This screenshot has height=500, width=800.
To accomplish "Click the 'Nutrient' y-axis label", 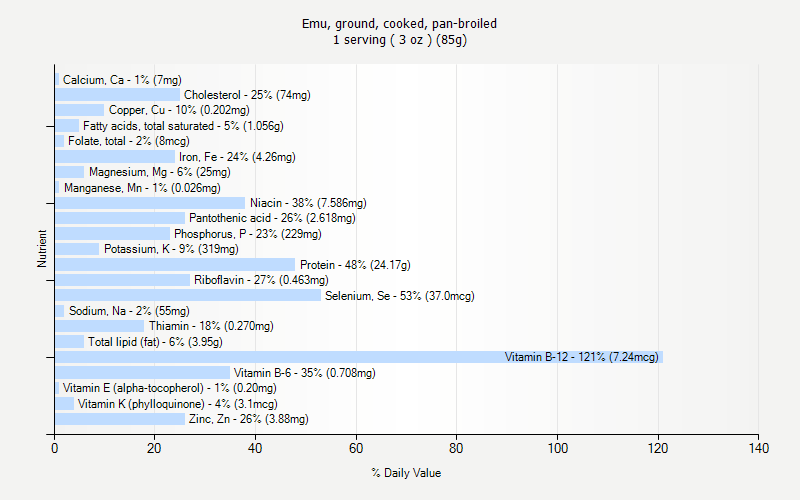I will click(42, 249).
